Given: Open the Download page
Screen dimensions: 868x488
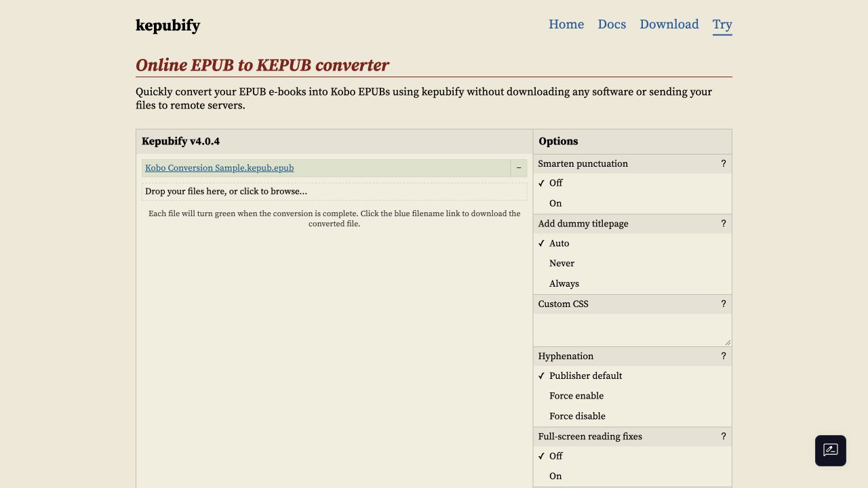Looking at the screenshot, I should click(669, 24).
